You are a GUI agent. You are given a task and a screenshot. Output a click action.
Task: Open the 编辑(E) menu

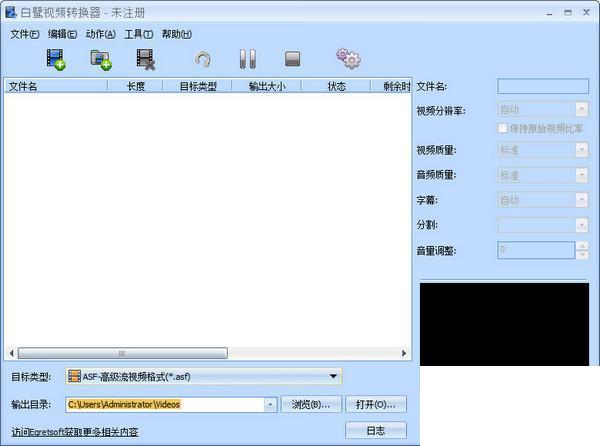point(62,34)
